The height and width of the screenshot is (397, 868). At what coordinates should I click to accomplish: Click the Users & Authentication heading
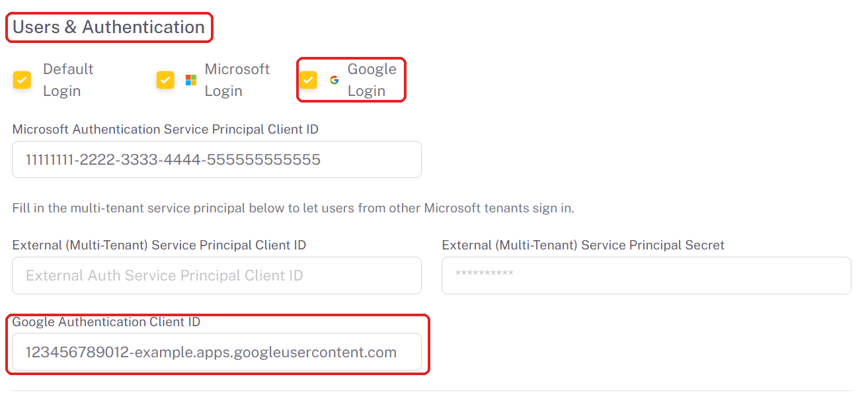point(109,27)
